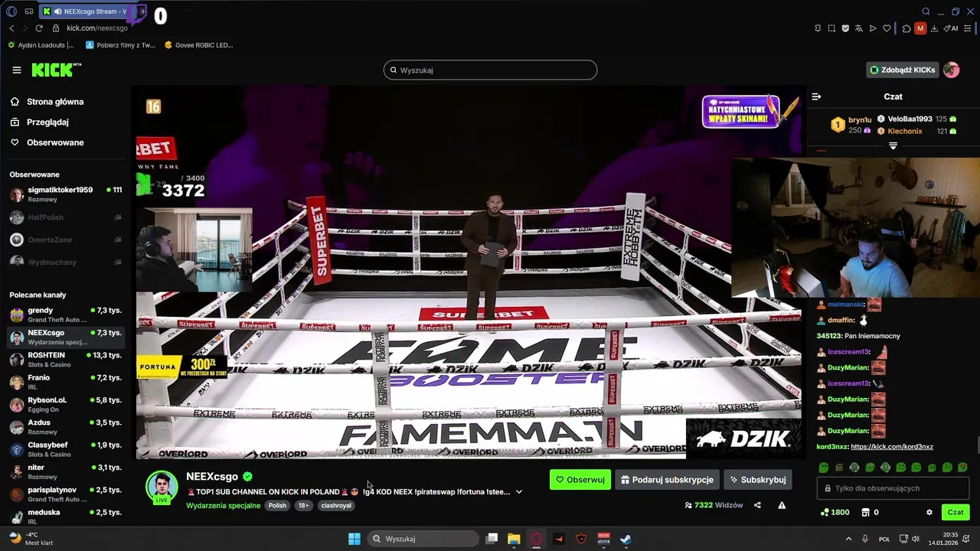Reload the page with refresh icon
The image size is (980, 551).
(39, 28)
